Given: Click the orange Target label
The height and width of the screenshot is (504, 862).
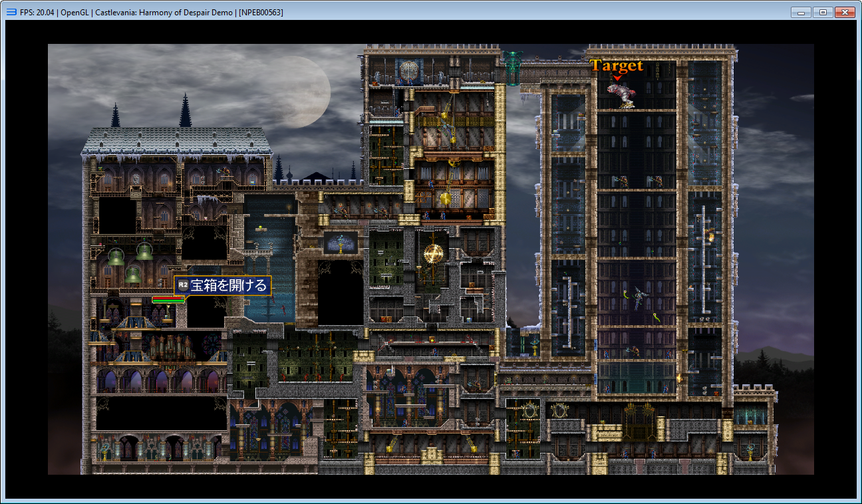Looking at the screenshot, I should tap(617, 66).
